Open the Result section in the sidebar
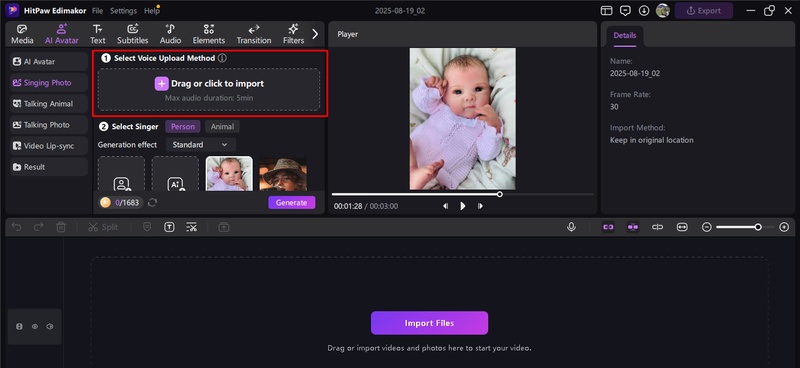Image resolution: width=800 pixels, height=368 pixels. [49, 167]
